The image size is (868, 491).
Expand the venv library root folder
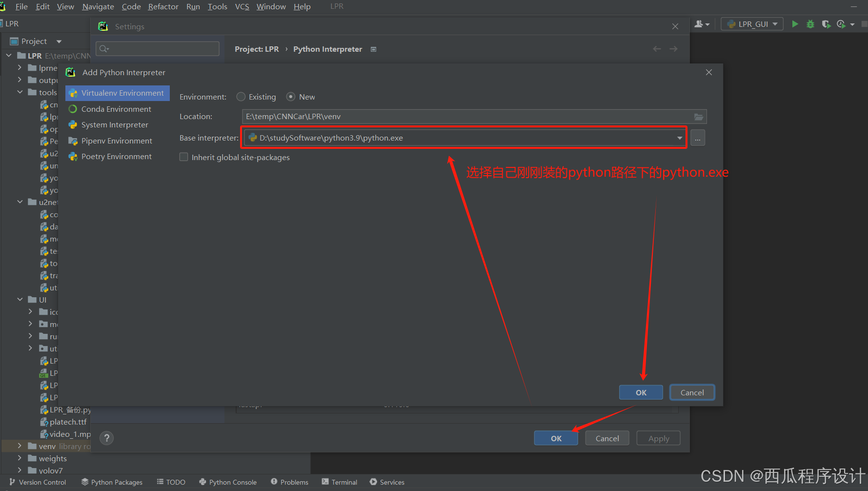[x=20, y=446]
